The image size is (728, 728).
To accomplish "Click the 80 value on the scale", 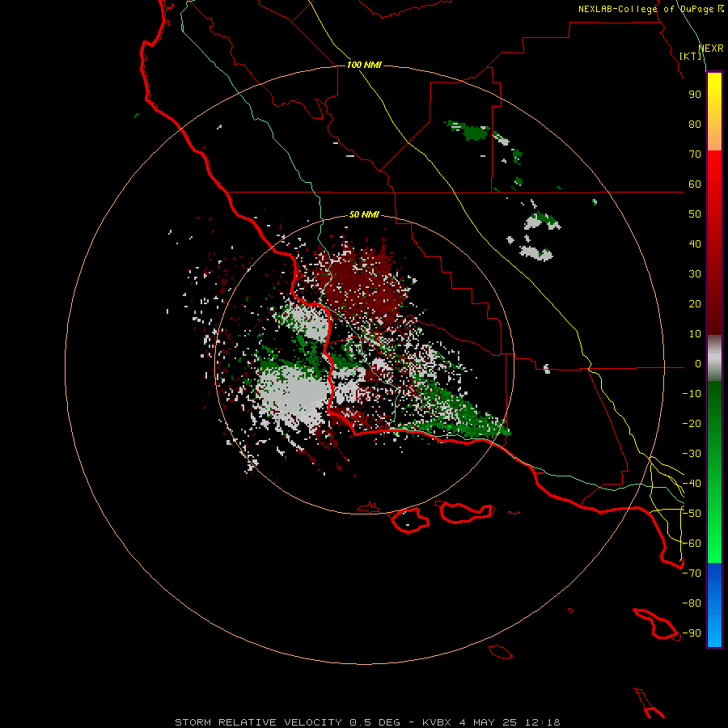I will (695, 125).
